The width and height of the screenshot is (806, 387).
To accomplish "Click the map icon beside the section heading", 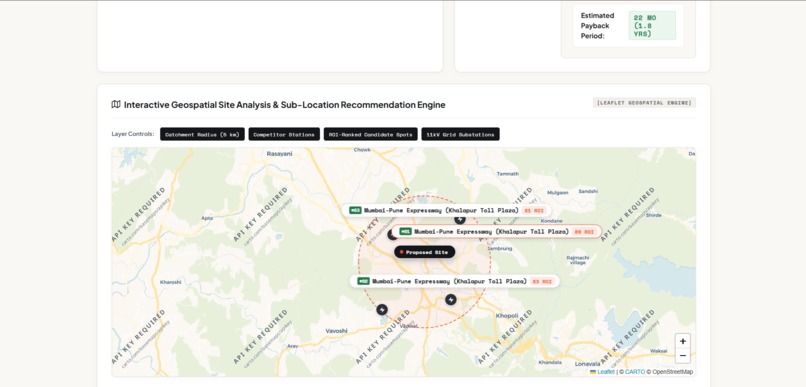I will pyautogui.click(x=116, y=104).
